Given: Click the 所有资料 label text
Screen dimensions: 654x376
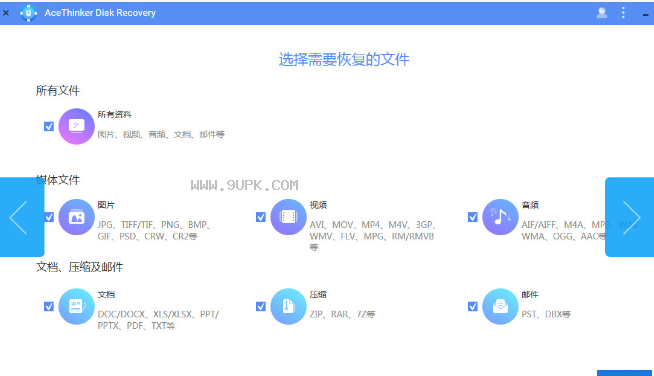Looking at the screenshot, I should tap(114, 114).
